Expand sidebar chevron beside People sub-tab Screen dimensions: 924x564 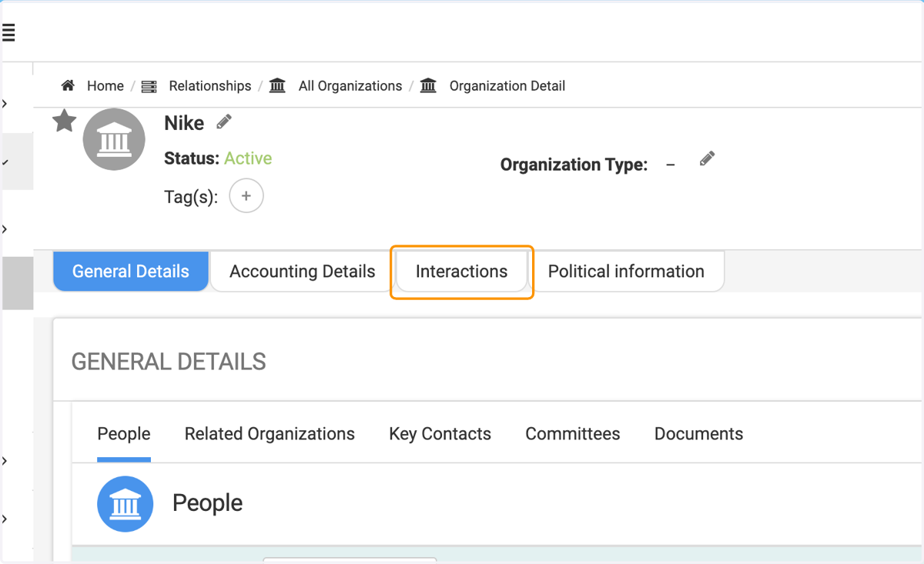[5, 461]
